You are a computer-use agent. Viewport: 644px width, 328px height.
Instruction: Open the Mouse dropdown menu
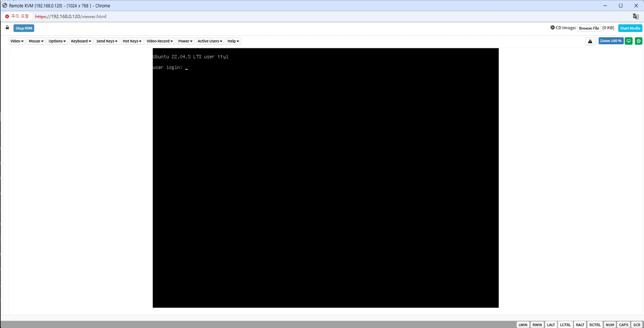click(x=36, y=41)
